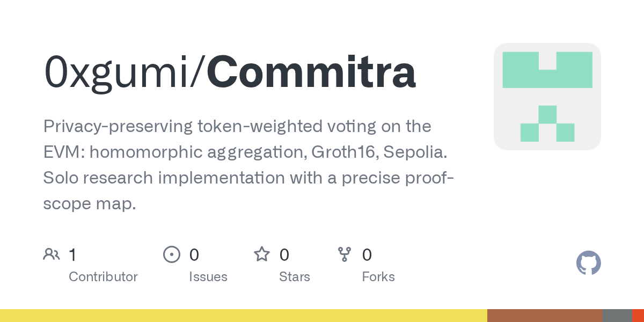Click the issues circle-dot icon
The height and width of the screenshot is (322, 644).
click(x=171, y=254)
